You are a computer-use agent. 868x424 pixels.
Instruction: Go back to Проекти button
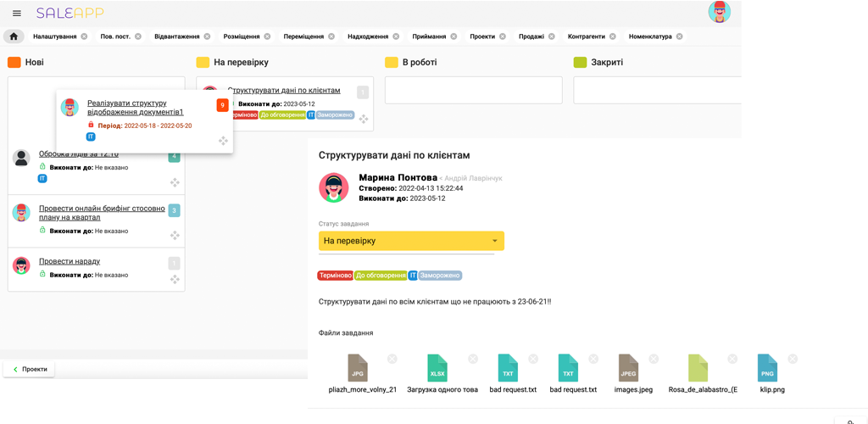coord(29,369)
